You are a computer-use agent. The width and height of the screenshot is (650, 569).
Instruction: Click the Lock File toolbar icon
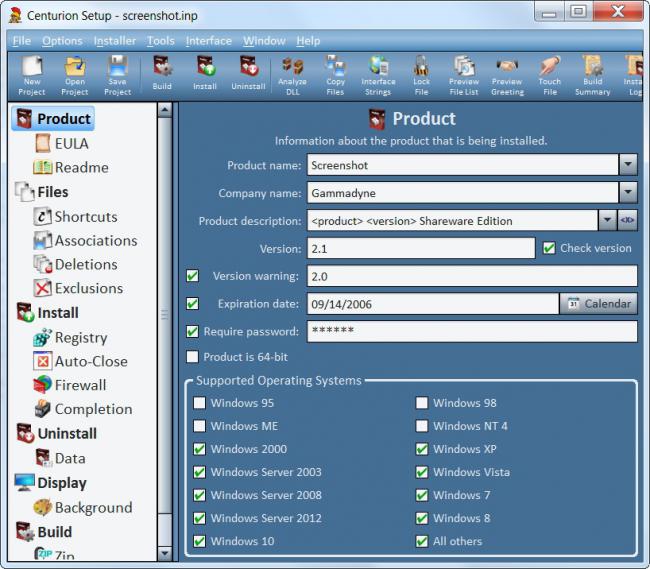pyautogui.click(x=421, y=76)
